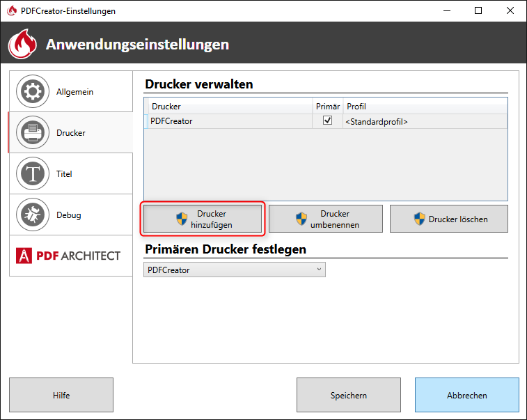Screen dimensions: 527x420
Task: Open the PDF Architect logo banner
Action: tap(70, 256)
